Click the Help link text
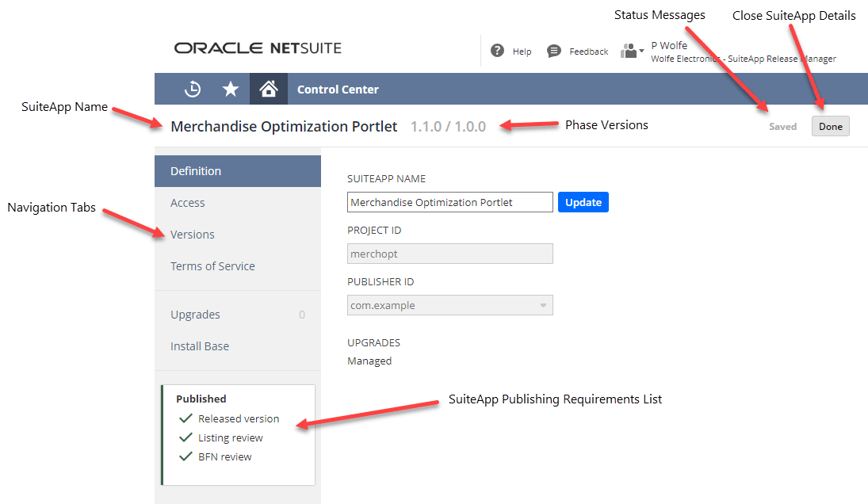 (522, 52)
